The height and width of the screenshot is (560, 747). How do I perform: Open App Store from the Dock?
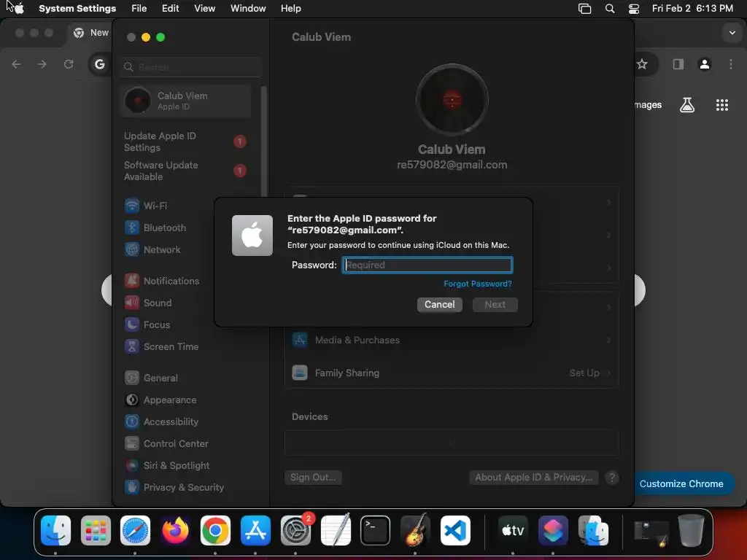coord(255,531)
